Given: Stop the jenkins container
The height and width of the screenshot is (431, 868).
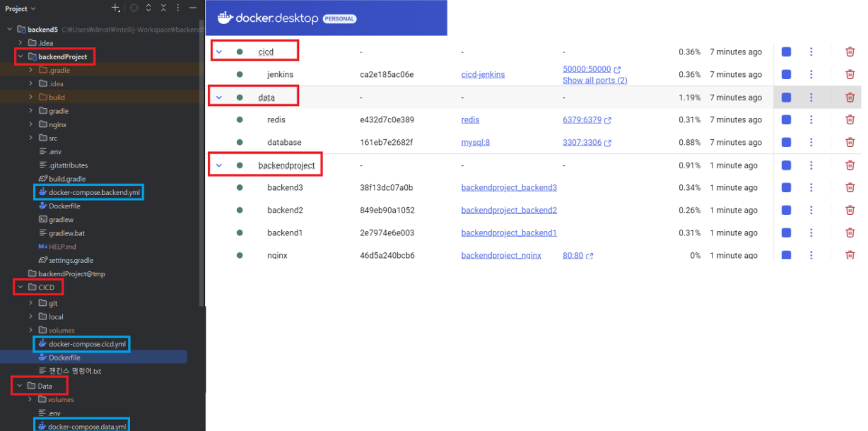Looking at the screenshot, I should (786, 74).
